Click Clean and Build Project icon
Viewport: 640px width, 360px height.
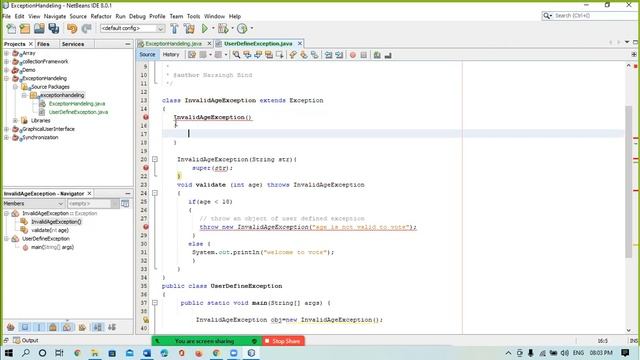coord(189,29)
